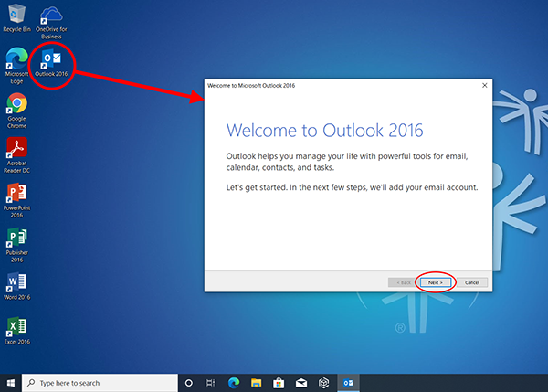
Task: Close the Welcome to Microsoft Outlook 2016 window
Action: (484, 85)
